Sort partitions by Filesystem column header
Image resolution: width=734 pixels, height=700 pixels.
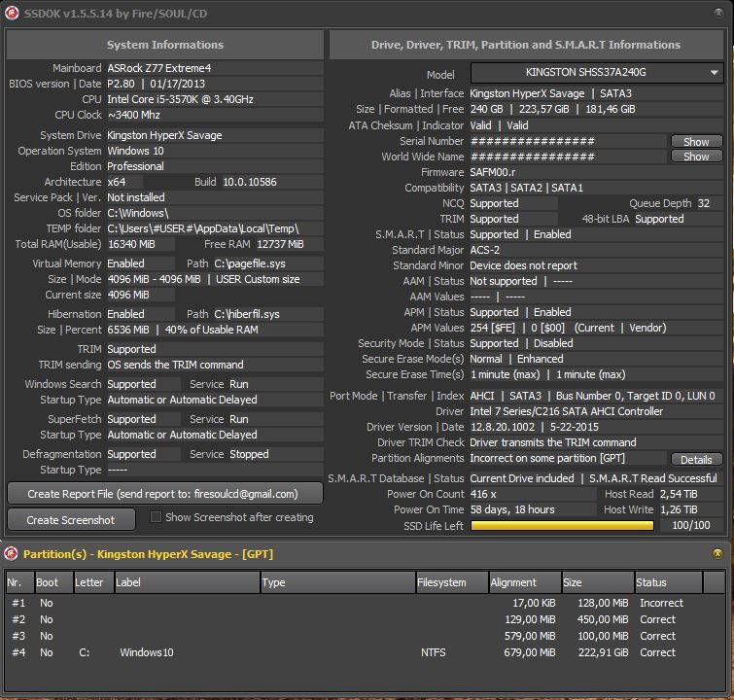452,582
